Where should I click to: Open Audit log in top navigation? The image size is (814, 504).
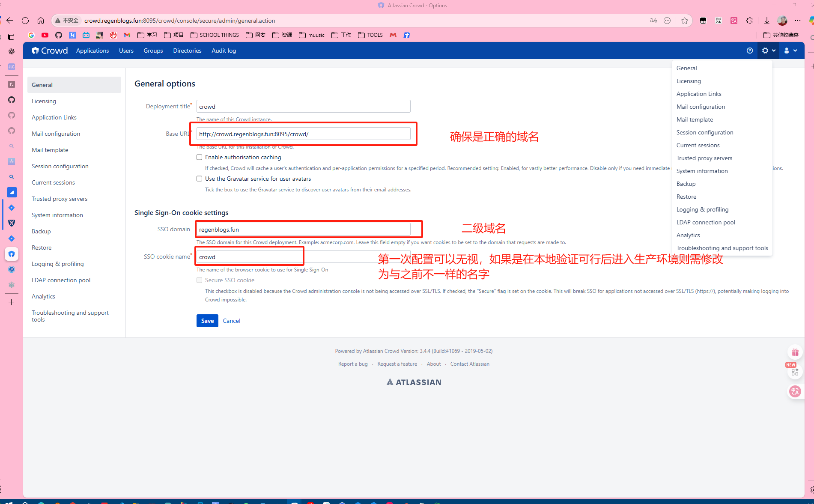click(x=224, y=51)
